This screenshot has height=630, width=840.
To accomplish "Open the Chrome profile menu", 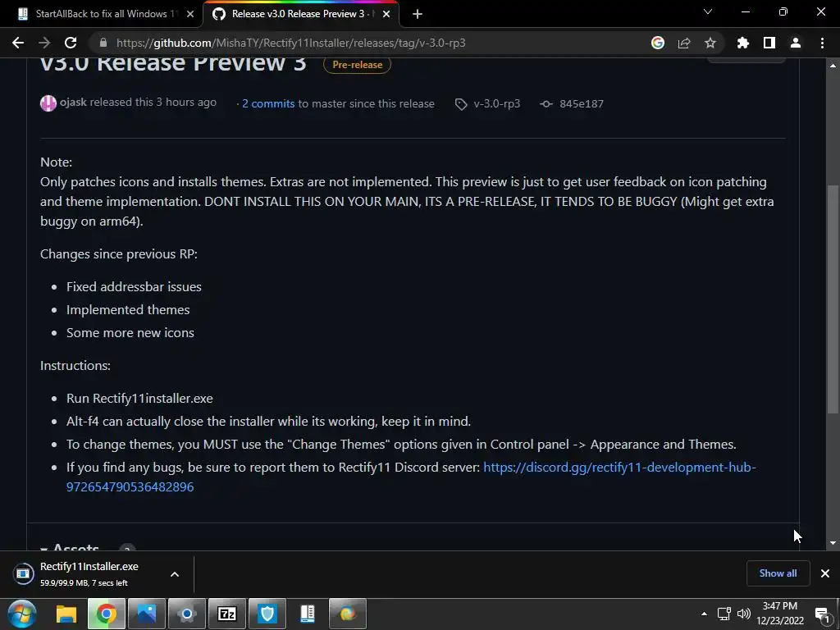I will tap(796, 43).
